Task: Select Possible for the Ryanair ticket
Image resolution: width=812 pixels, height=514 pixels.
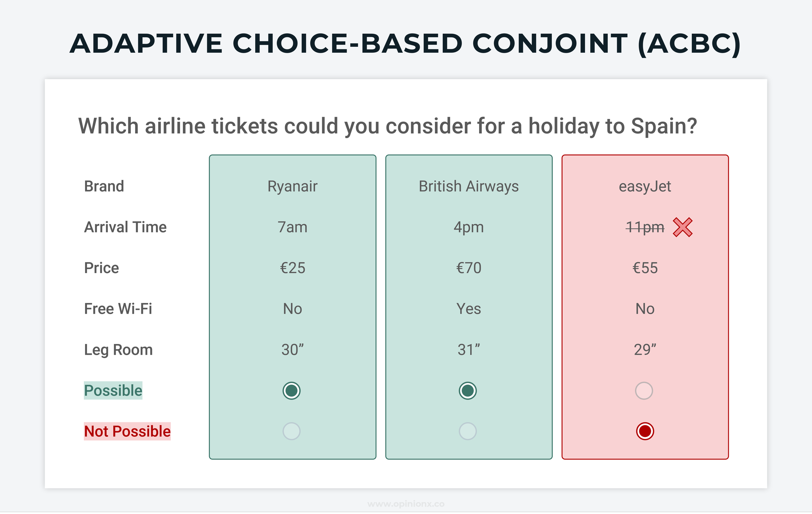Action: [x=291, y=390]
